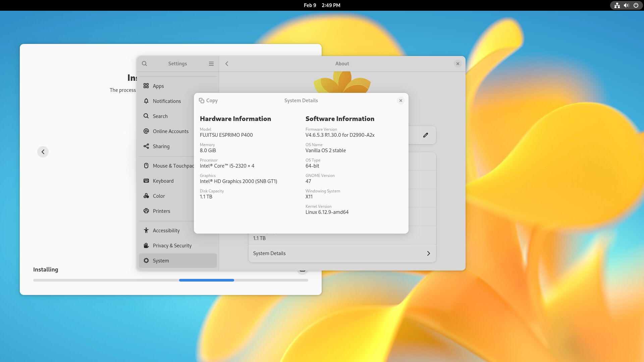Click the memory value 8.0 GiB
Screen dimensions: 644x362
[x=208, y=150]
